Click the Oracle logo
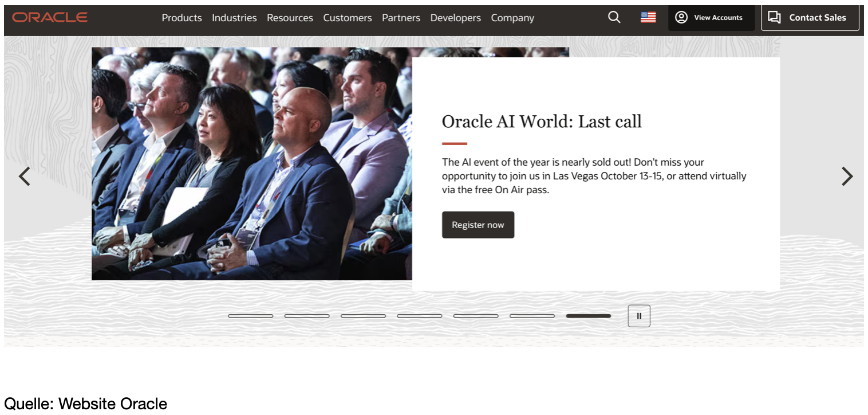868x415 pixels. 50,17
